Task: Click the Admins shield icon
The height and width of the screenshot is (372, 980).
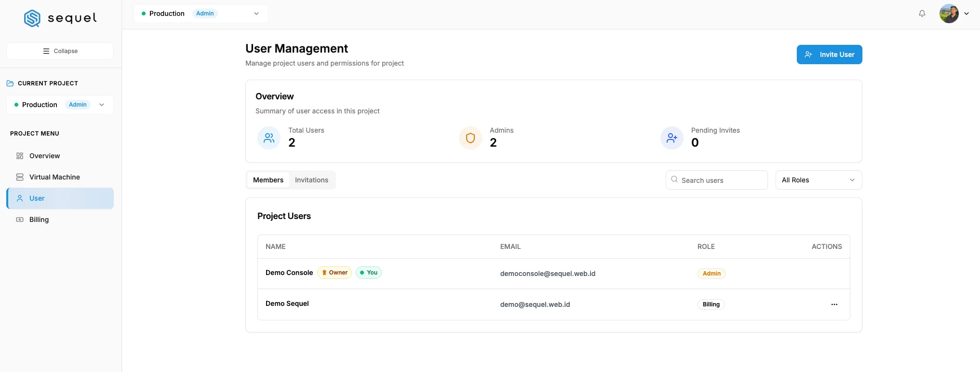Action: coord(470,138)
